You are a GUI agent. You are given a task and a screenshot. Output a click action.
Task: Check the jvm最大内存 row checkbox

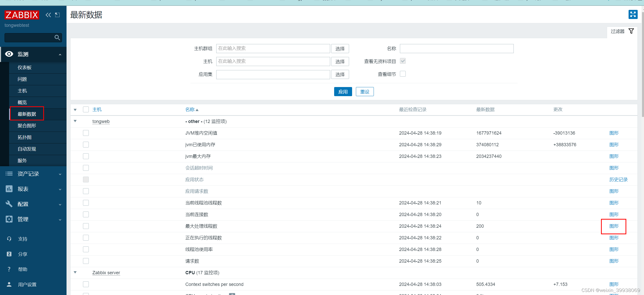(86, 156)
